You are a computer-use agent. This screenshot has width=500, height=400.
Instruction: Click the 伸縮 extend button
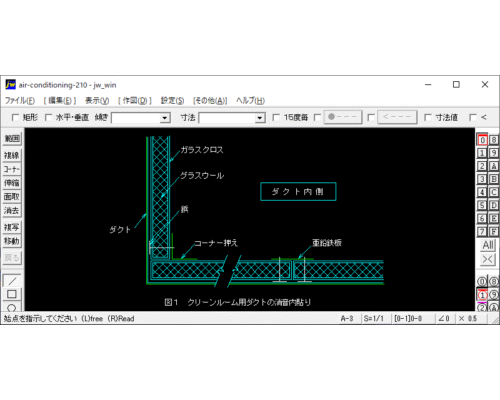[x=12, y=183]
